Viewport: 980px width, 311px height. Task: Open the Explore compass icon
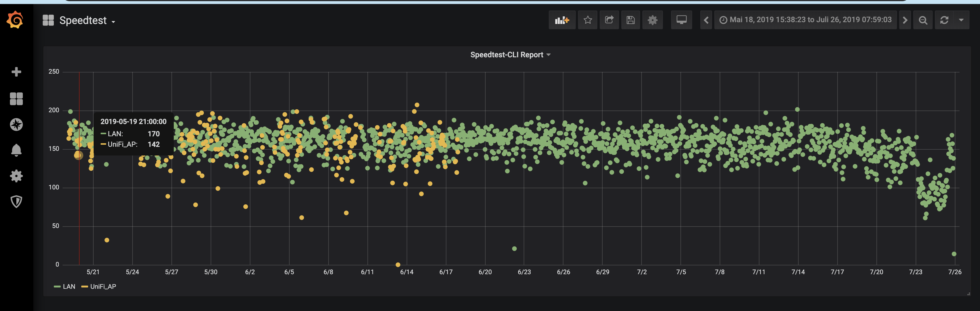[16, 124]
